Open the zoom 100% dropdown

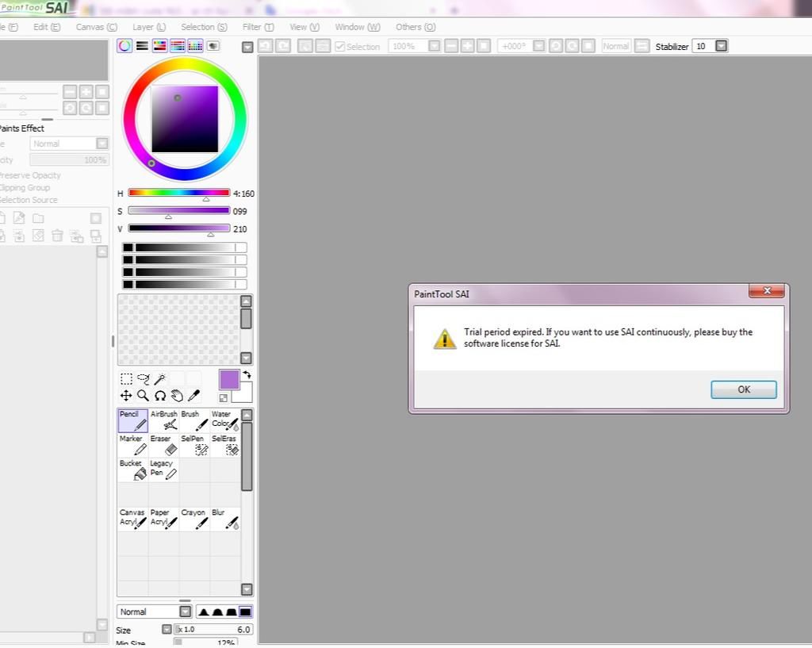pos(435,46)
